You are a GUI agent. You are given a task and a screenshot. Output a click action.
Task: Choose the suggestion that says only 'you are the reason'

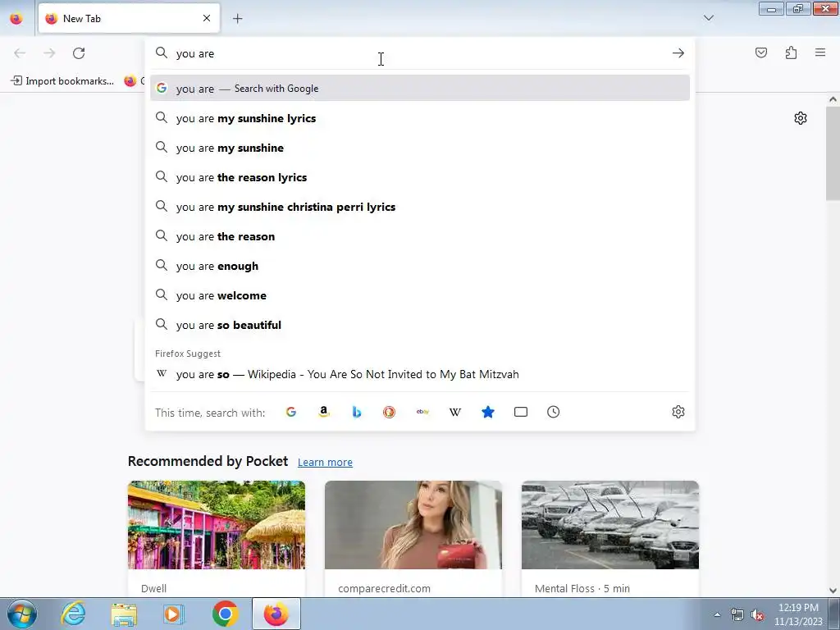pyautogui.click(x=420, y=236)
